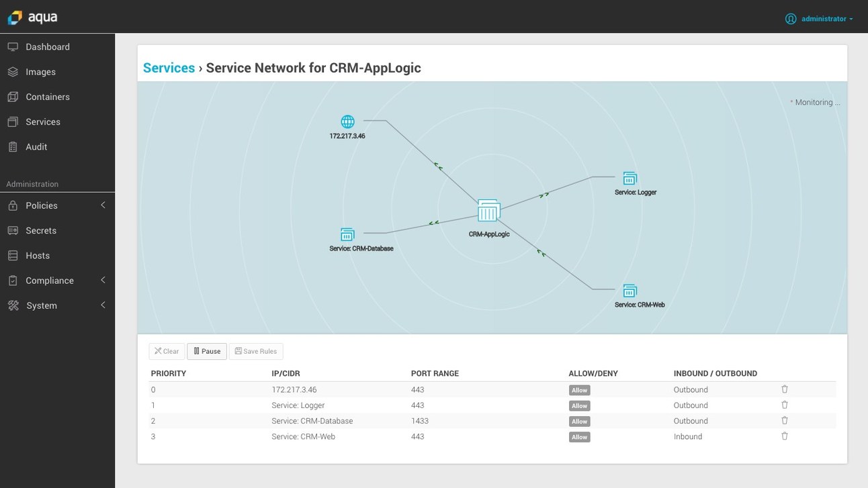Open the Audit page from the sidebar
The width and height of the screenshot is (868, 488).
[x=13, y=146]
